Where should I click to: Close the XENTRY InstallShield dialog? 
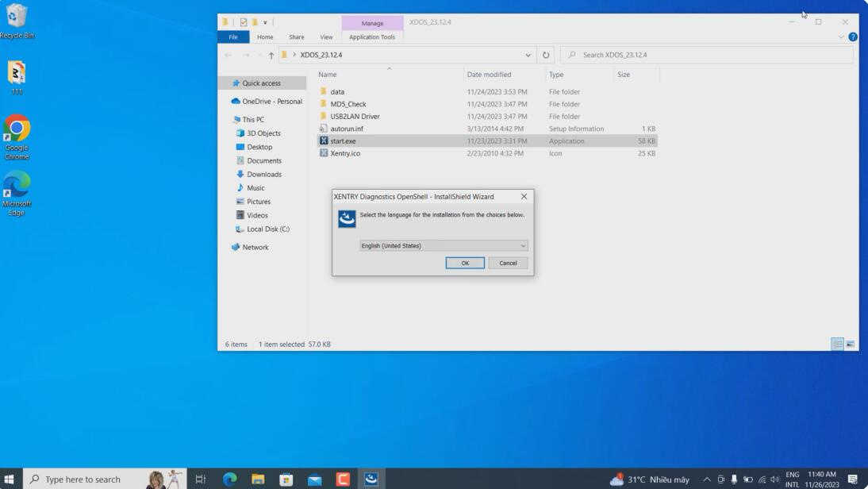(x=524, y=197)
